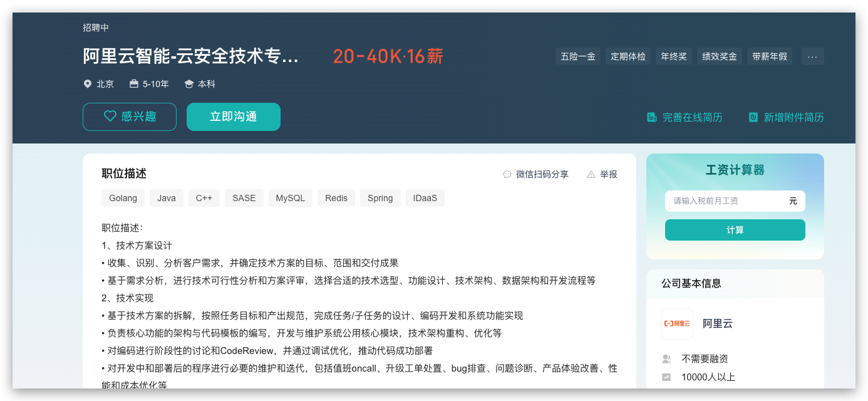Click the location pin icon beside 北京
The width and height of the screenshot is (868, 401).
coord(88,84)
